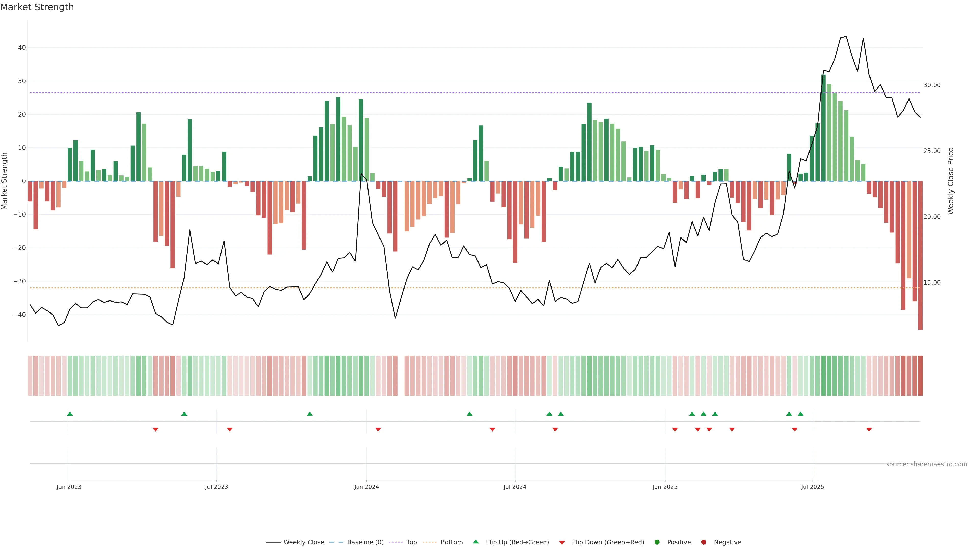
Task: Click the last flip-down marker after Jul 2025
Action: click(x=869, y=429)
